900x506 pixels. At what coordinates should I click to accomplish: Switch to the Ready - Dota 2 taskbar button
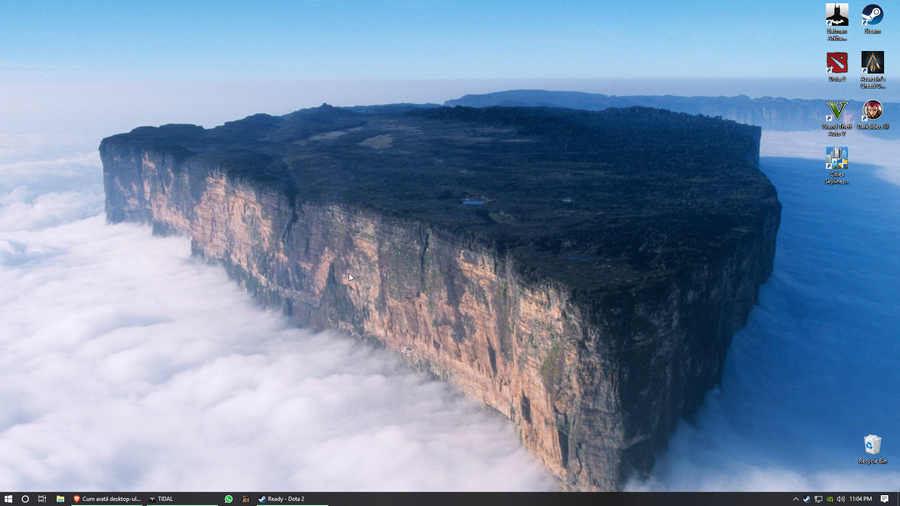click(x=292, y=498)
